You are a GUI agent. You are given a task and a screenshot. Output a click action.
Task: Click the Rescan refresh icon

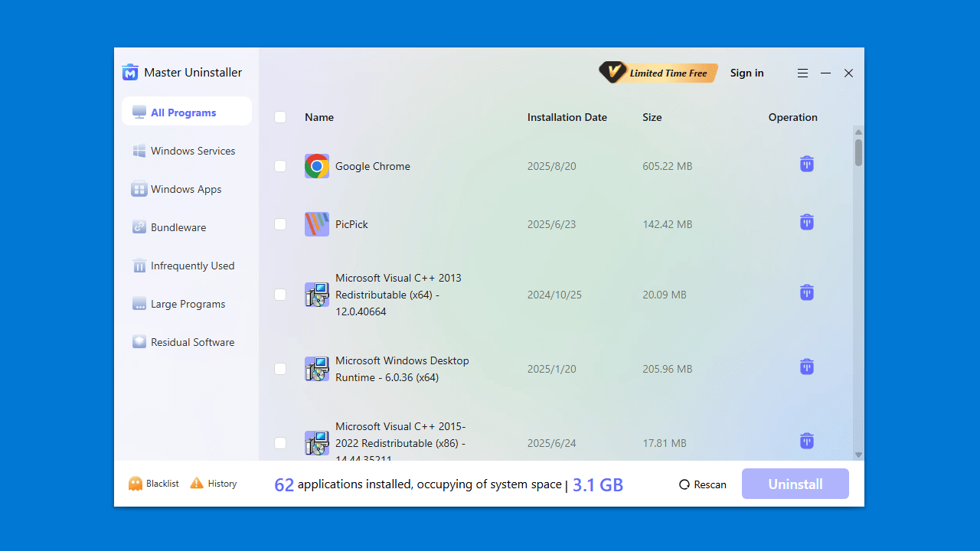(x=684, y=484)
